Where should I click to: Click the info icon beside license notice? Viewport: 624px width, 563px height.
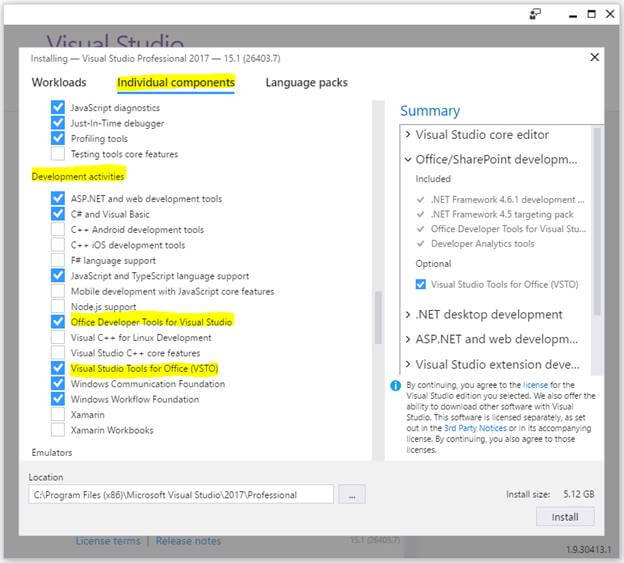pyautogui.click(x=396, y=386)
